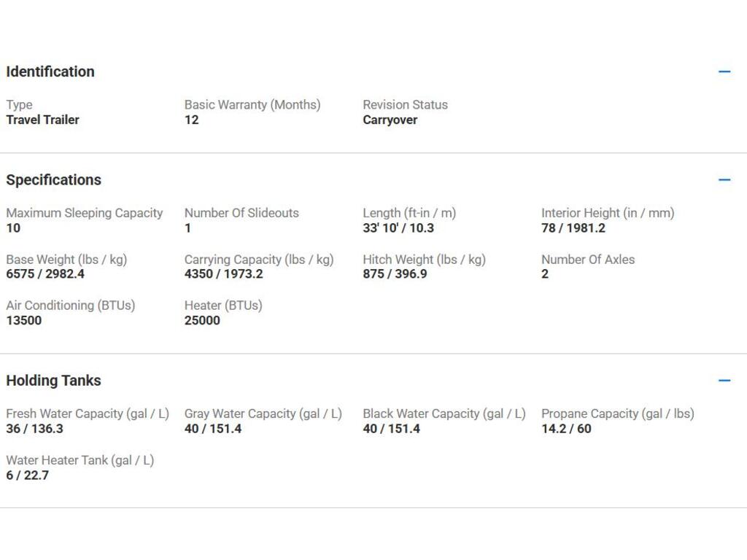Screen dimensions: 747x560
Task: Click the Specifications section heading
Action: pyautogui.click(x=54, y=179)
